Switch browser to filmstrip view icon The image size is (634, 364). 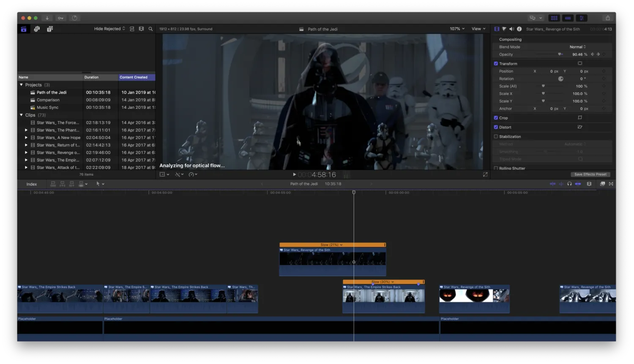click(141, 29)
